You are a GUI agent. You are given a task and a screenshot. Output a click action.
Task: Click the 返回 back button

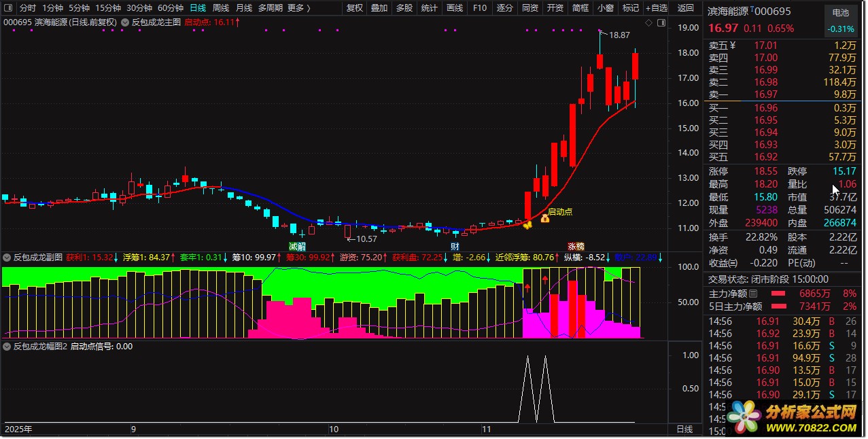(x=686, y=8)
